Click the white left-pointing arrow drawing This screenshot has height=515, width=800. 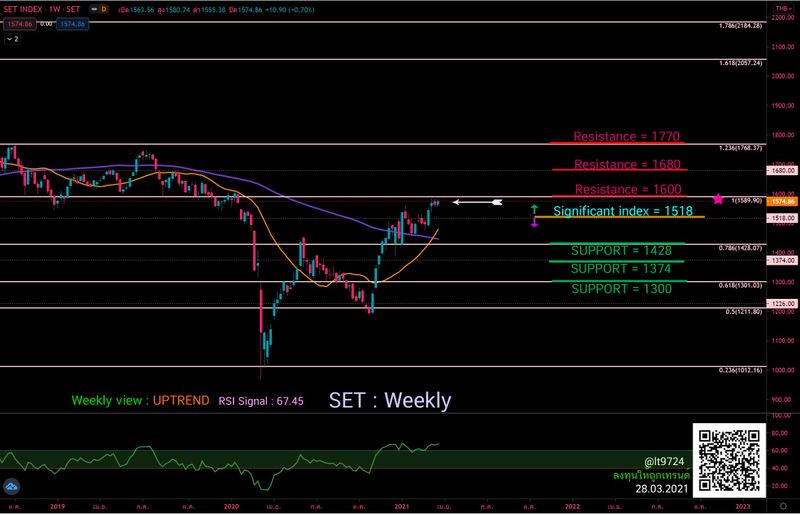(478, 203)
